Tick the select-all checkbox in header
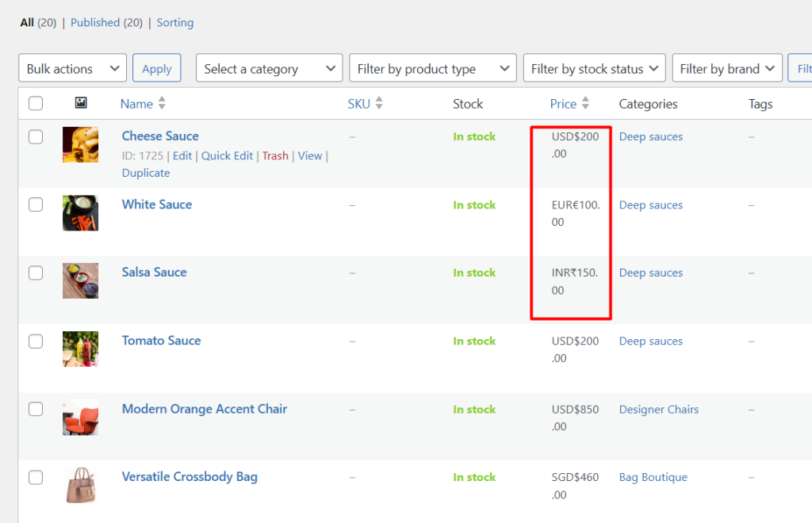The width and height of the screenshot is (812, 523). [36, 103]
